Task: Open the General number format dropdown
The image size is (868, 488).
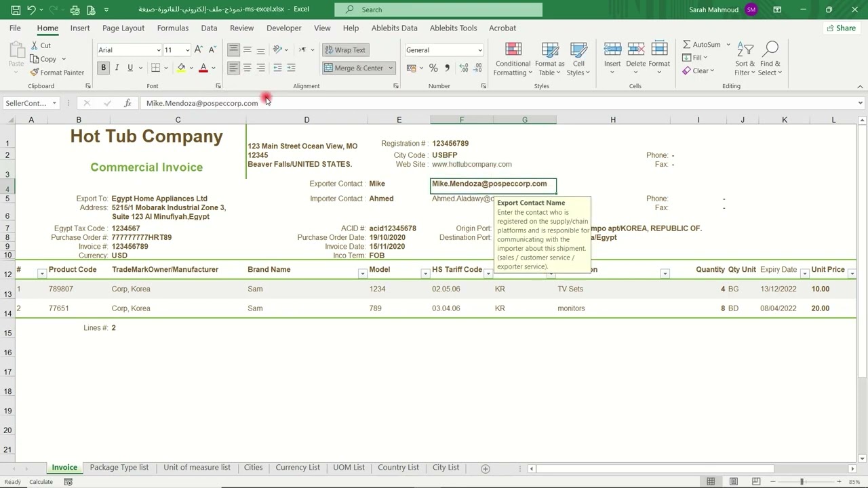Action: [x=480, y=50]
